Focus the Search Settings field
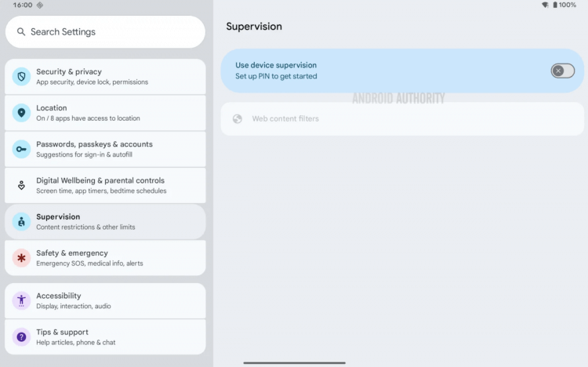Image resolution: width=588 pixels, height=367 pixels. 105,32
